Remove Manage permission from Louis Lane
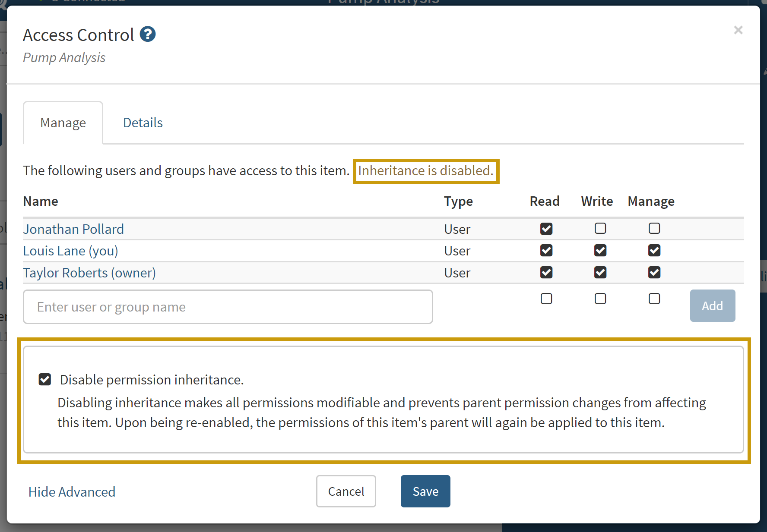The image size is (767, 532). point(654,251)
